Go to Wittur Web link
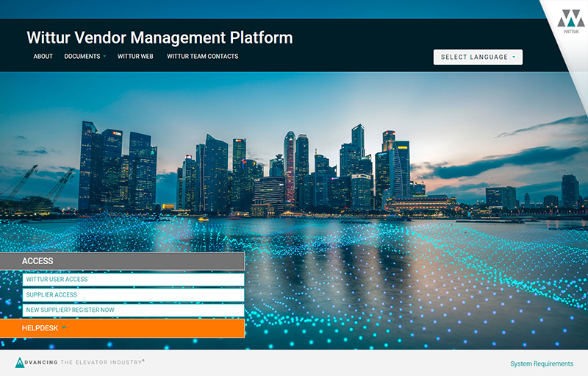588x376 pixels. point(135,56)
